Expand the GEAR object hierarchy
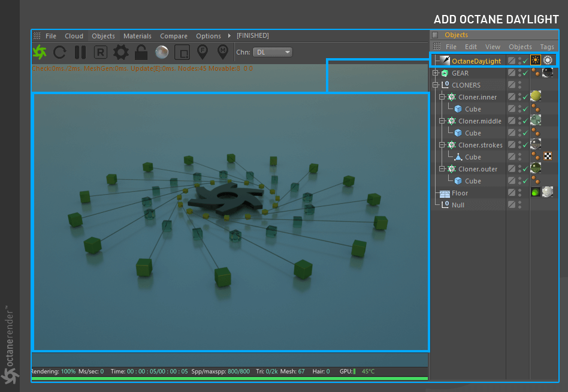This screenshot has height=392, width=568. pyautogui.click(x=436, y=73)
